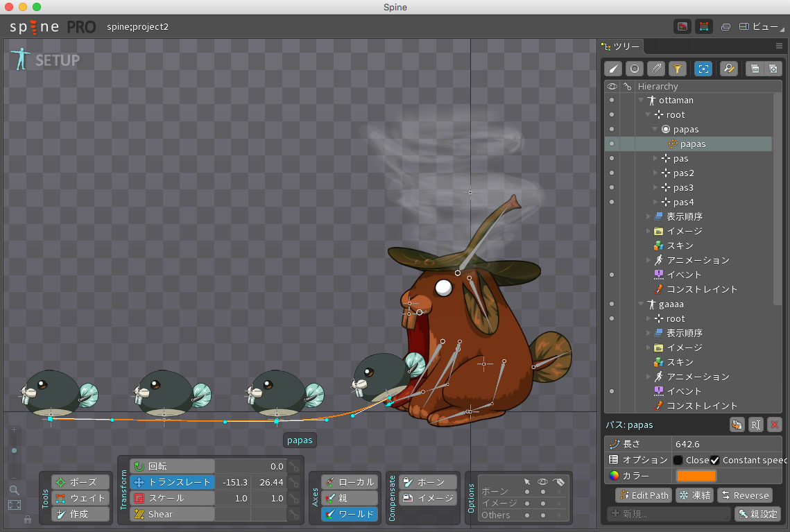This screenshot has height=532, width=790.
Task: Expand the pas bone node
Action: (655, 158)
